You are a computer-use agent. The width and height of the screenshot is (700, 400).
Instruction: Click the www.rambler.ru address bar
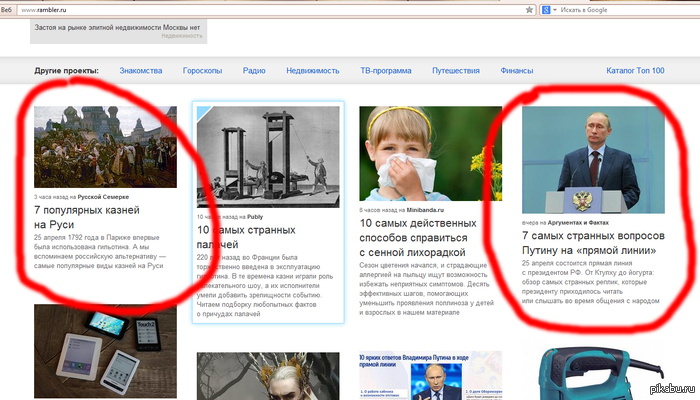click(272, 9)
